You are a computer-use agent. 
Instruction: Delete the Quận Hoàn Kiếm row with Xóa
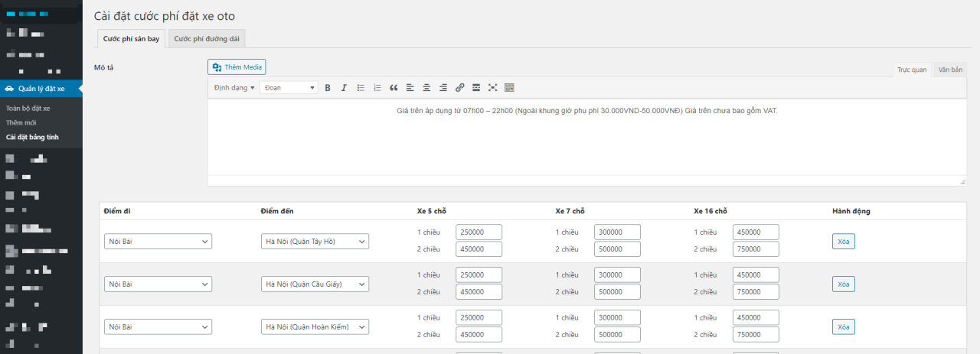click(x=843, y=327)
